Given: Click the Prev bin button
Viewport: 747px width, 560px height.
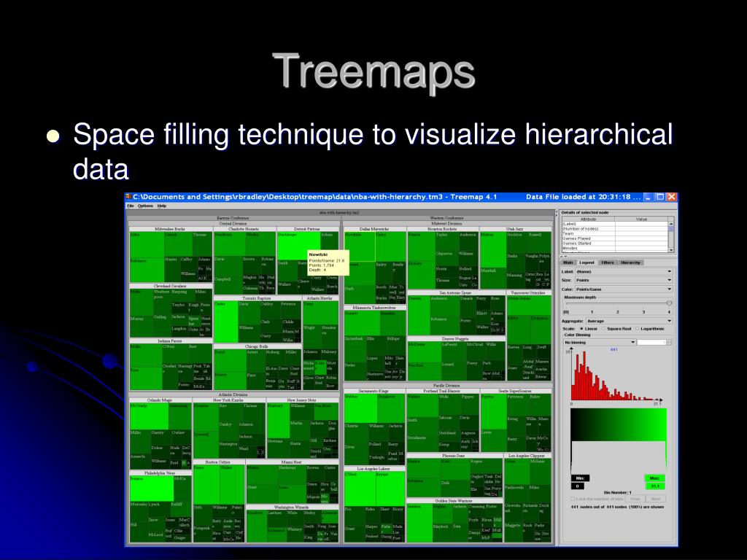Looking at the screenshot, I should [x=635, y=499].
